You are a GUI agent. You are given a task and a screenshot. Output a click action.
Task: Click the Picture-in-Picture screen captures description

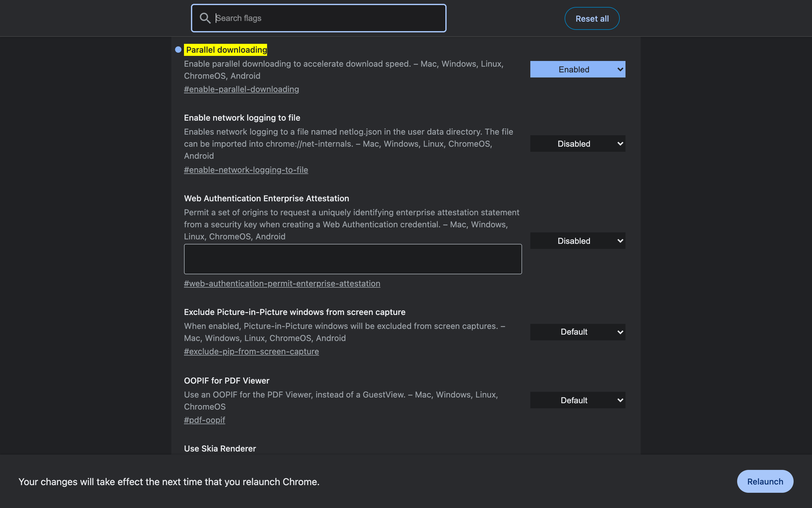[x=344, y=332]
